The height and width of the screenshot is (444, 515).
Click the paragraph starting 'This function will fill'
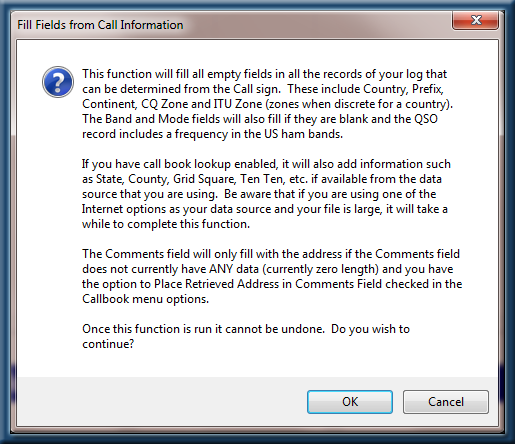click(x=267, y=104)
